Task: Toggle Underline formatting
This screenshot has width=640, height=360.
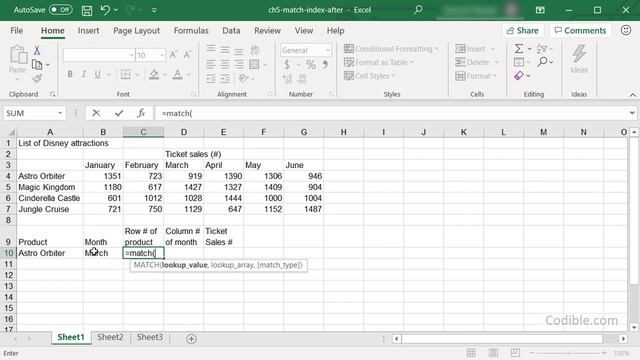Action: click(x=97, y=74)
